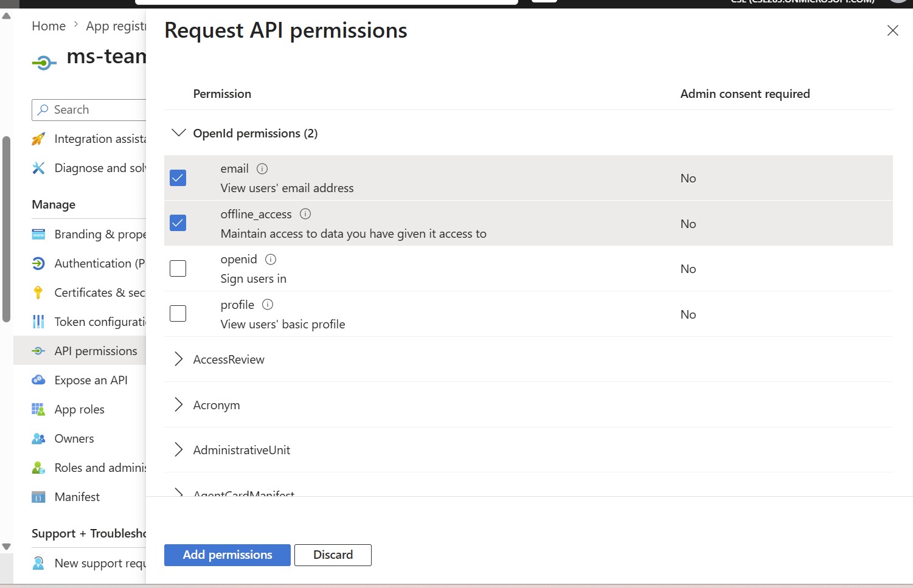This screenshot has width=913, height=588.
Task: Click the info icon beside offline_access
Action: click(305, 214)
